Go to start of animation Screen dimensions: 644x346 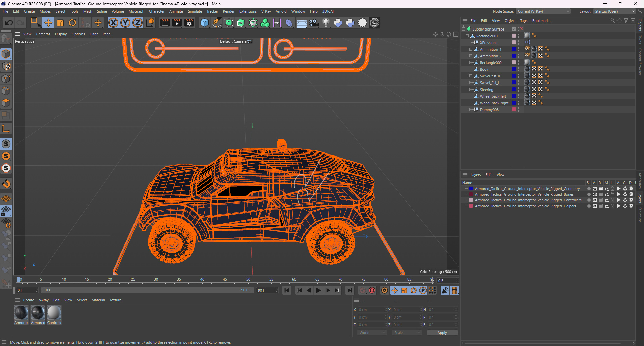tap(286, 290)
